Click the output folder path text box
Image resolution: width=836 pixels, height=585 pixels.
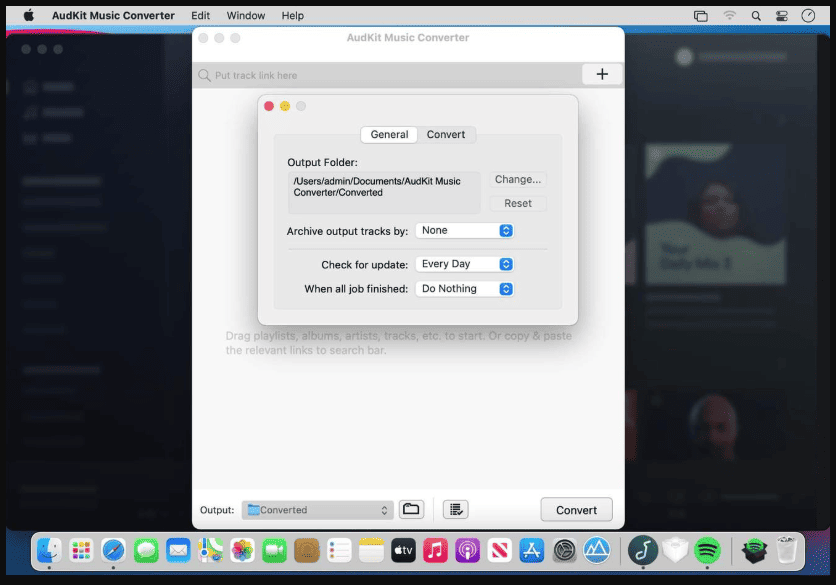tap(384, 193)
